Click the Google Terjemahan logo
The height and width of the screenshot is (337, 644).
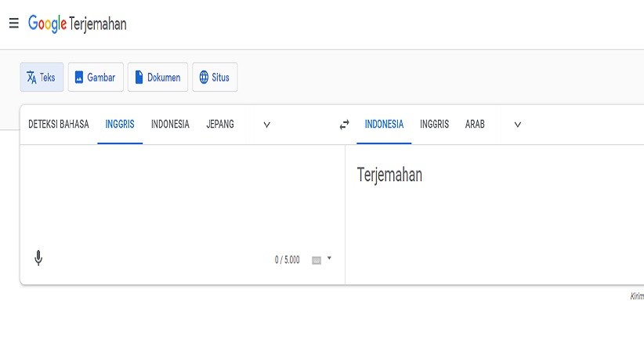pyautogui.click(x=77, y=24)
